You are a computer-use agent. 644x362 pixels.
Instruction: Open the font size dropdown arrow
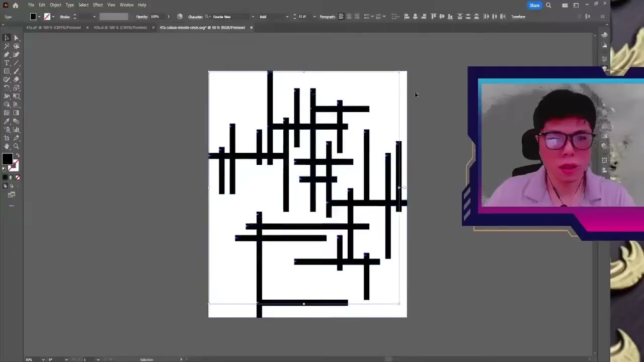tap(314, 17)
